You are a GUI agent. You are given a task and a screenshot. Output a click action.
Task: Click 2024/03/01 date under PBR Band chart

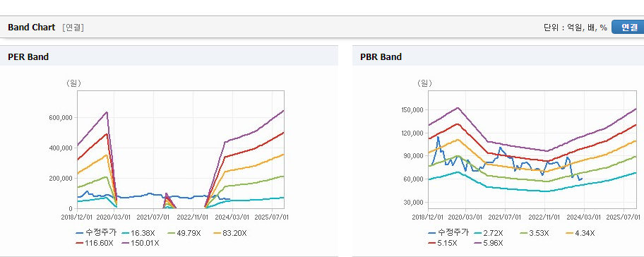pos(585,217)
